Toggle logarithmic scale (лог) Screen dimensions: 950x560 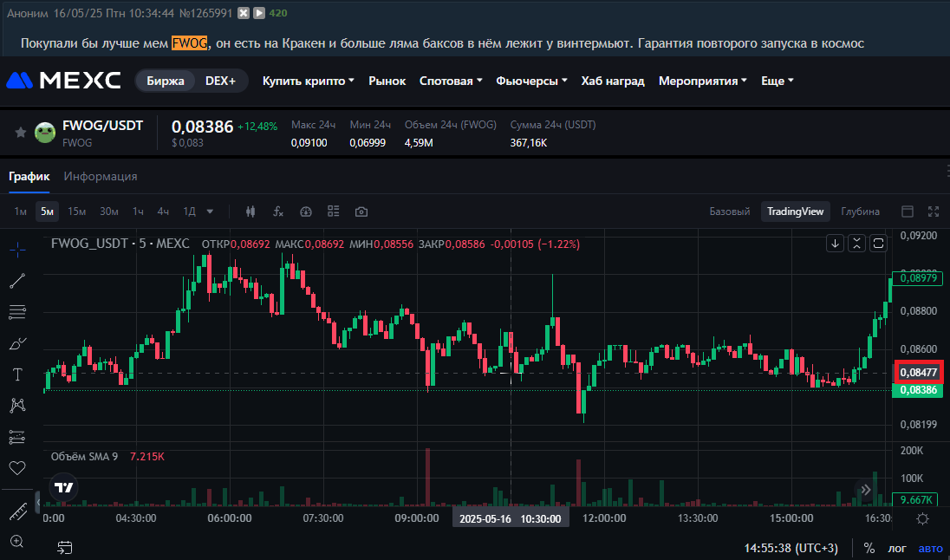(897, 549)
